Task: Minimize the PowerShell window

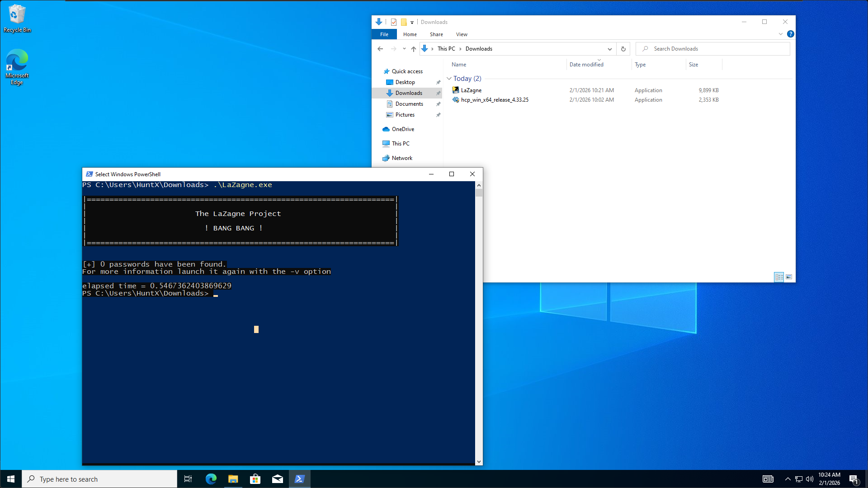Action: [x=431, y=174]
